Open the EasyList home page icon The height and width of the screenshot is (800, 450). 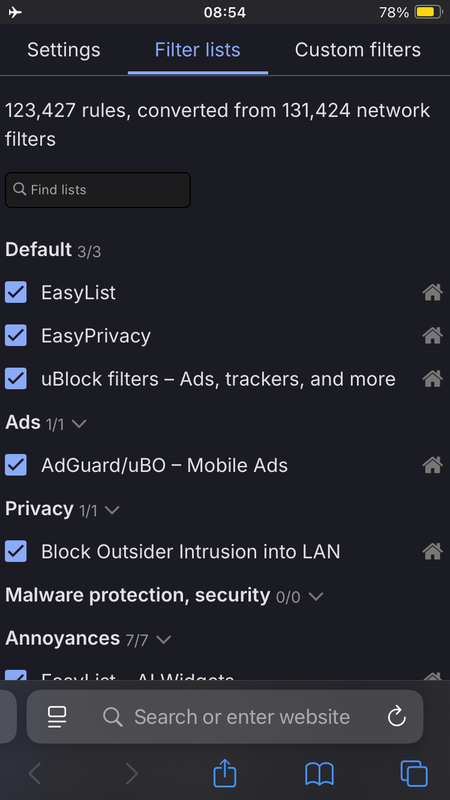[432, 293]
